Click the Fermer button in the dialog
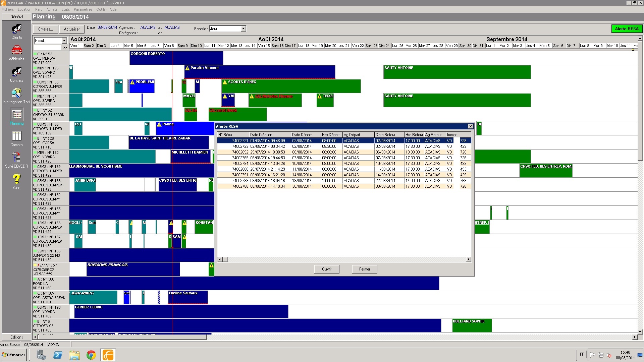Image resolution: width=644 pixels, height=362 pixels. pyautogui.click(x=365, y=269)
